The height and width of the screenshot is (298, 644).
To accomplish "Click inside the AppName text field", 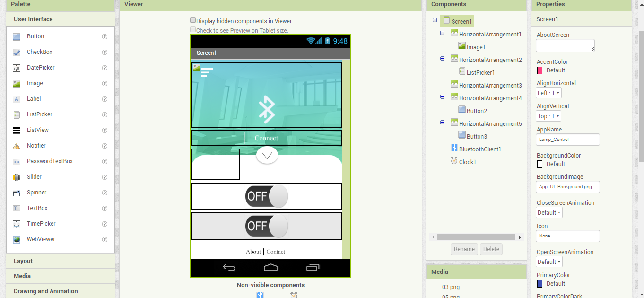I will (x=567, y=139).
